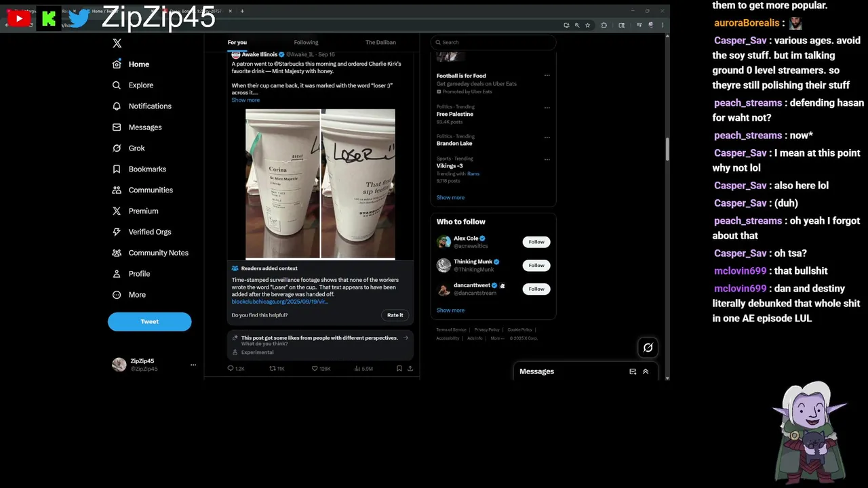Open the left Starbucks cup photo
This screenshot has height=488, width=868.
(x=283, y=184)
